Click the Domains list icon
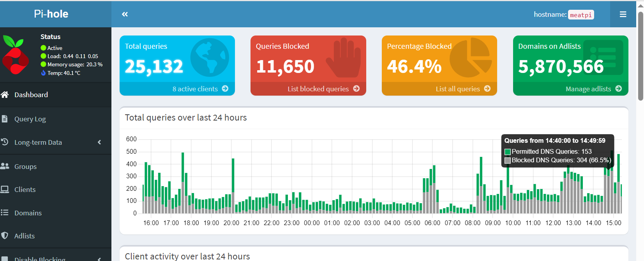The width and height of the screenshot is (644, 261). (5, 213)
